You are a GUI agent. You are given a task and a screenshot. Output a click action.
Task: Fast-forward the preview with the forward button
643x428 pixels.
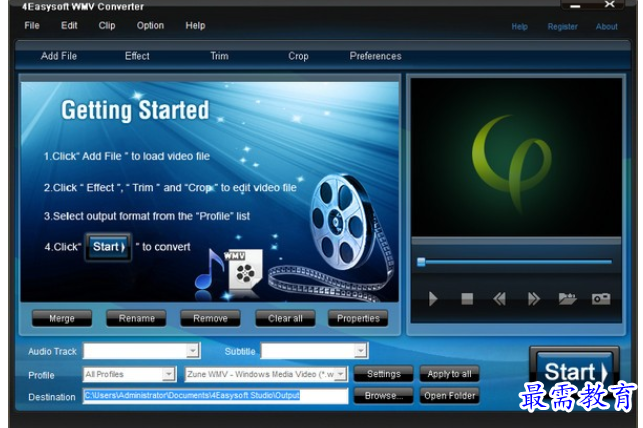pos(534,299)
